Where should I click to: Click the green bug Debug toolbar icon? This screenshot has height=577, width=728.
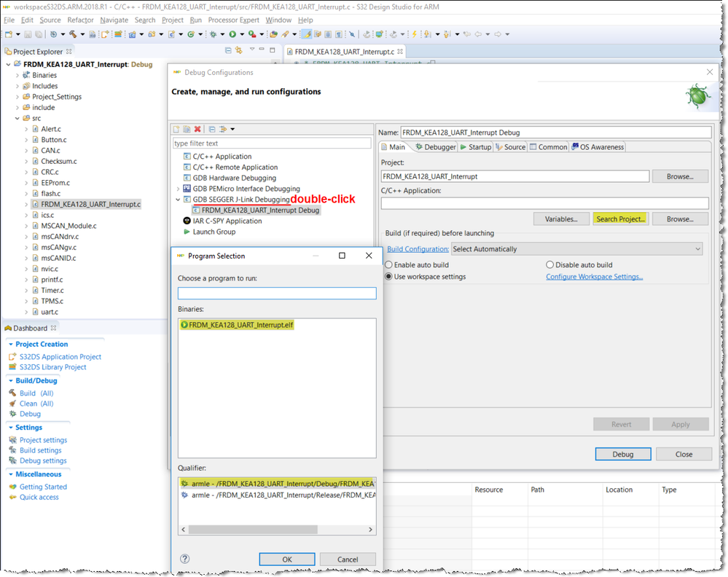(x=213, y=34)
